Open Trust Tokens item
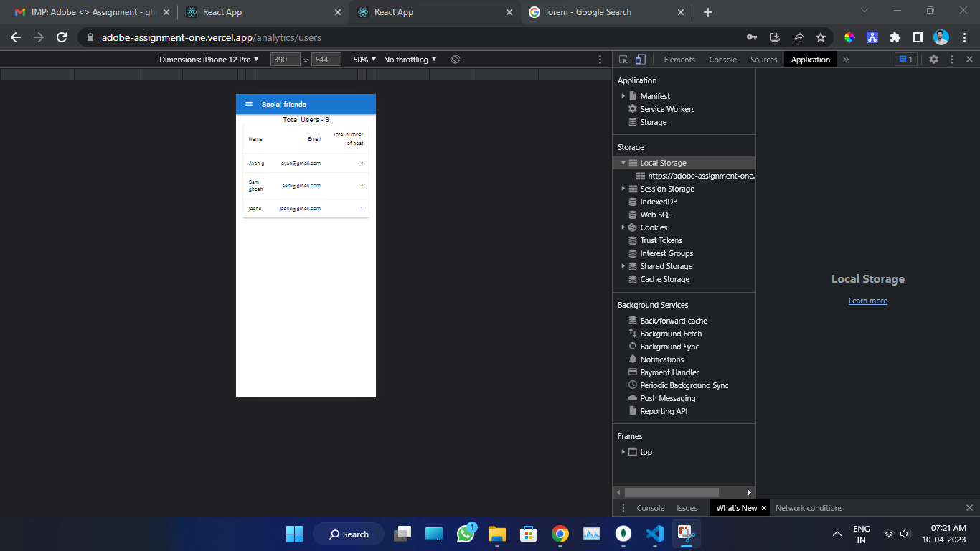The image size is (980, 551). click(x=661, y=240)
